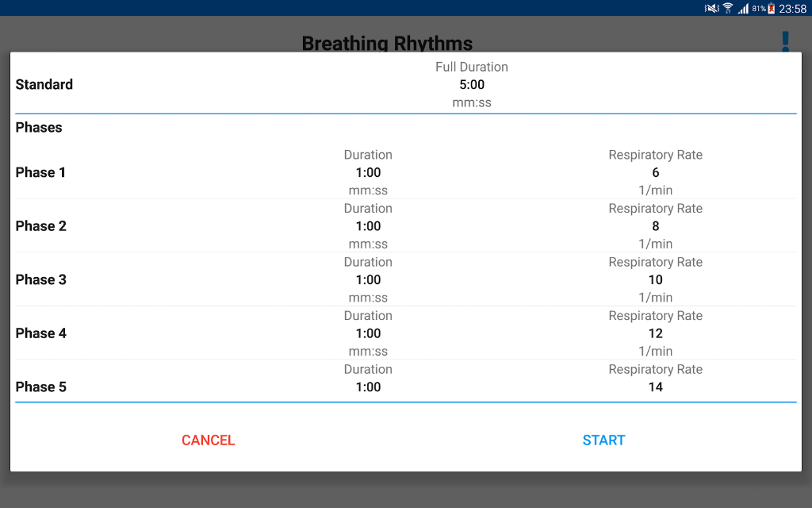The width and height of the screenshot is (812, 508).
Task: Edit Phase 3 respiratory rate 10
Action: click(x=656, y=280)
